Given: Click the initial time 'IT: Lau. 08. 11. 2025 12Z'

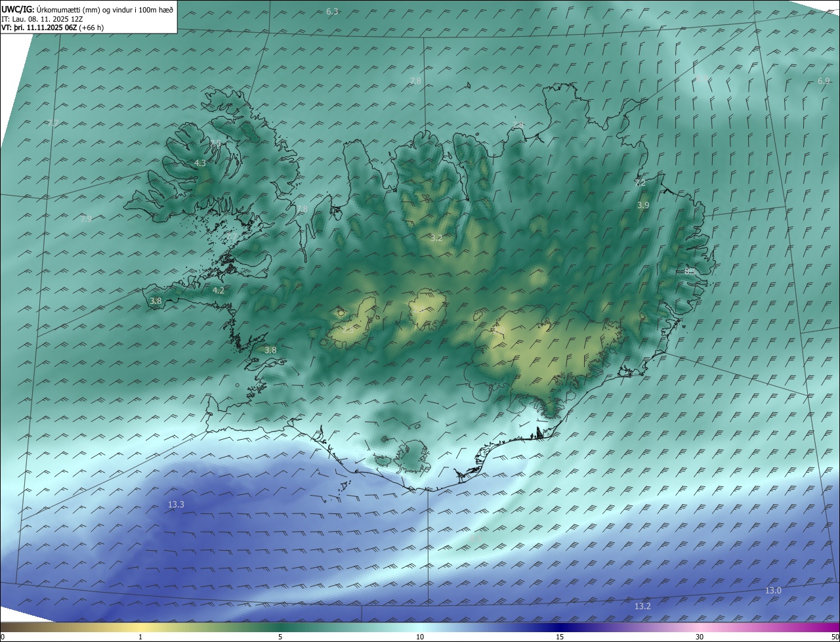Looking at the screenshot, I should click(42, 19).
